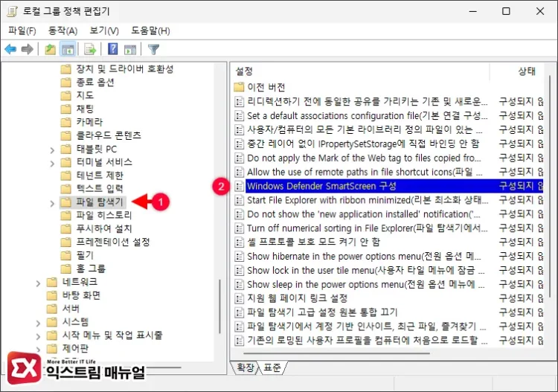Click the Export list toolbar icon

pos(90,49)
